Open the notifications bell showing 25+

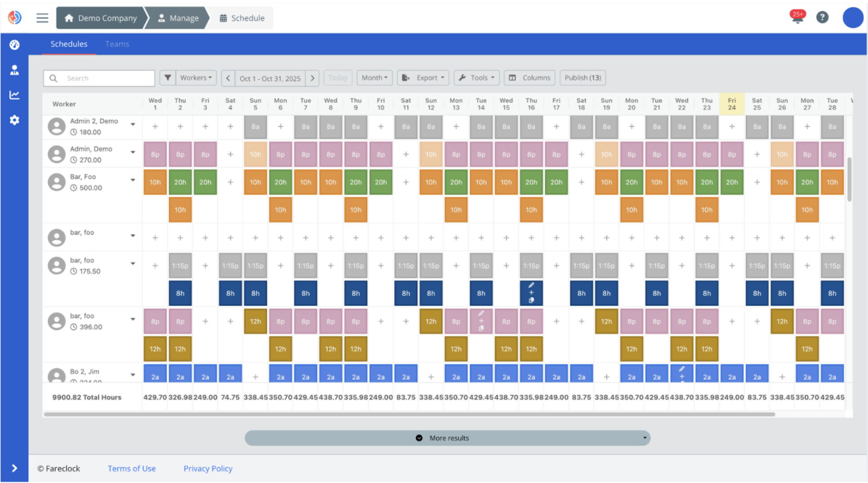796,17
